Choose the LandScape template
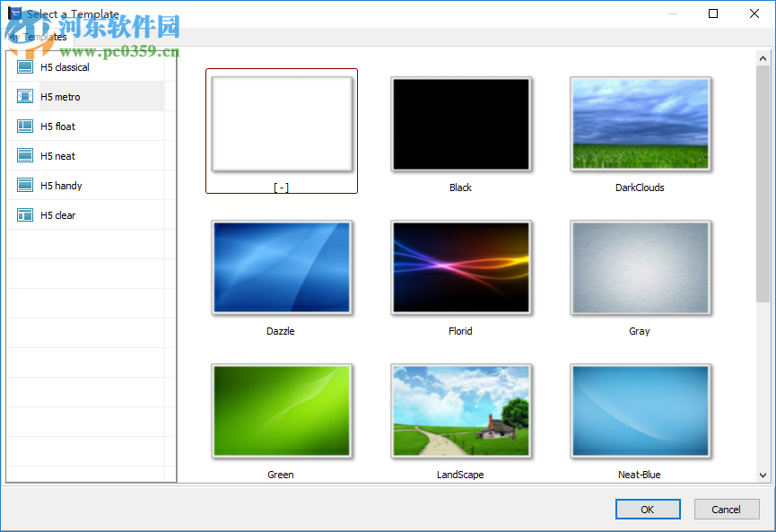The width and height of the screenshot is (776, 532). pos(460,411)
